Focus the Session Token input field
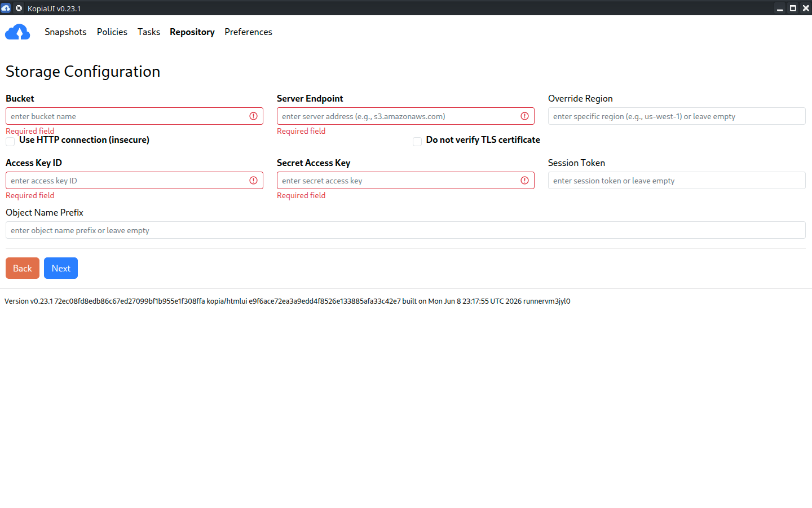The image size is (812, 508). click(677, 181)
